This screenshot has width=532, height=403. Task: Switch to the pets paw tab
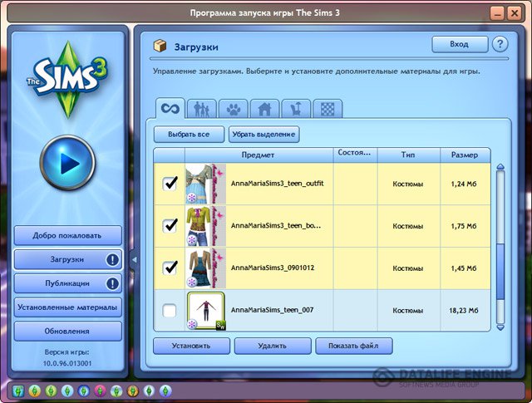[233, 109]
